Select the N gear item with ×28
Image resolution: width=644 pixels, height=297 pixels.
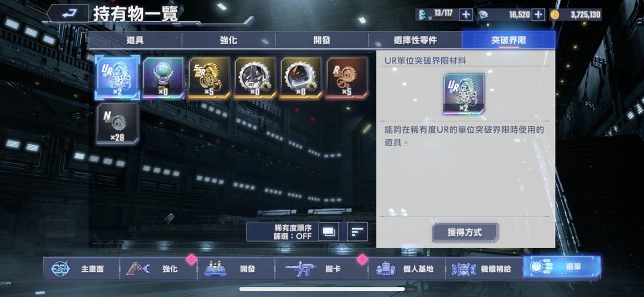(x=118, y=124)
